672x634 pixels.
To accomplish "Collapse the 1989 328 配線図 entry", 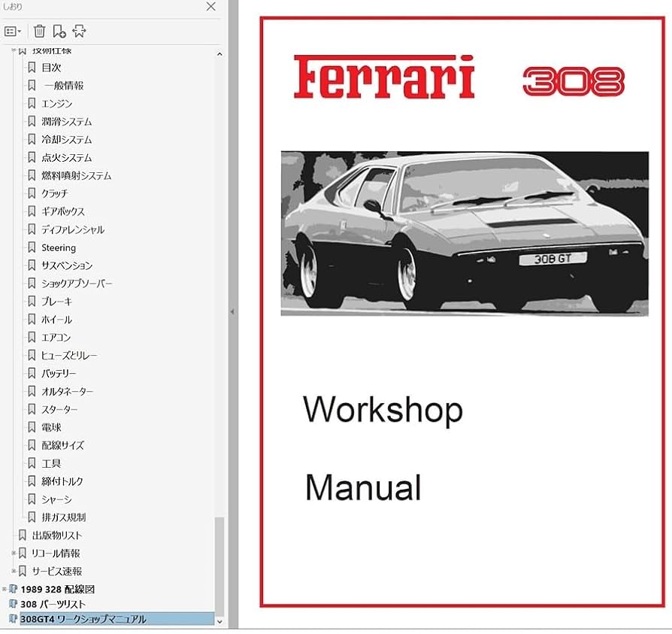I will point(6,589).
